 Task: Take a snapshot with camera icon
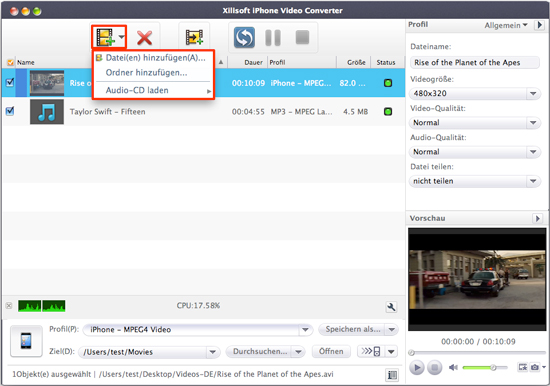(535, 367)
